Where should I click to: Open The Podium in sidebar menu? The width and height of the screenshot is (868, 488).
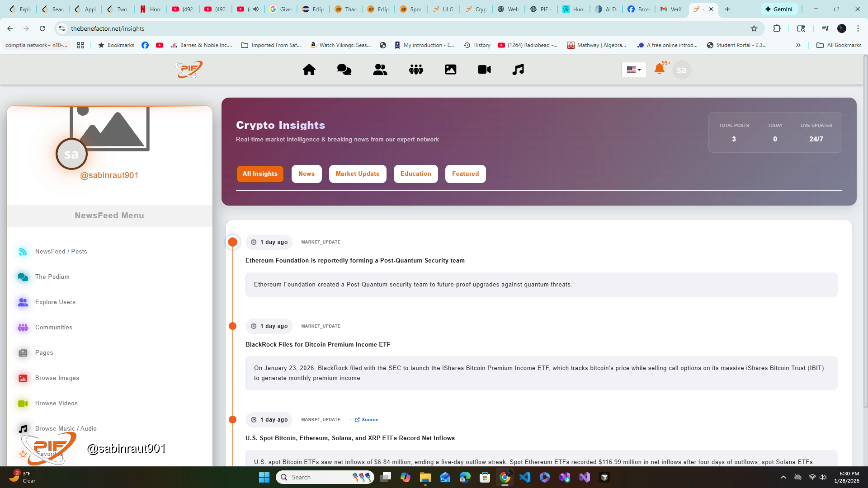click(x=52, y=277)
